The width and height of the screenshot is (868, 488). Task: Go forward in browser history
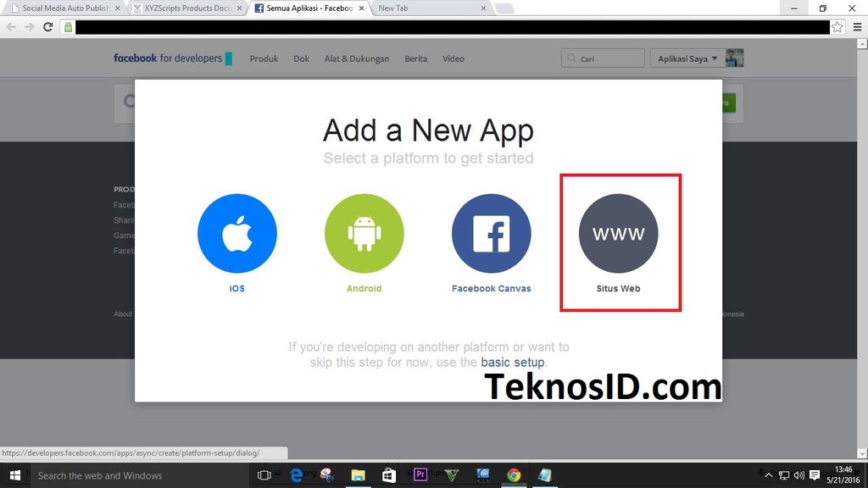coord(30,26)
